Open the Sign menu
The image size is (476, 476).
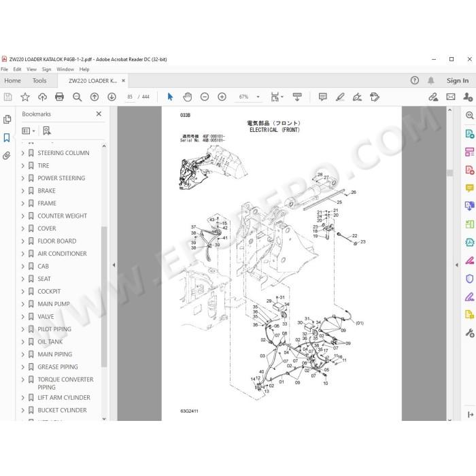(x=46, y=69)
